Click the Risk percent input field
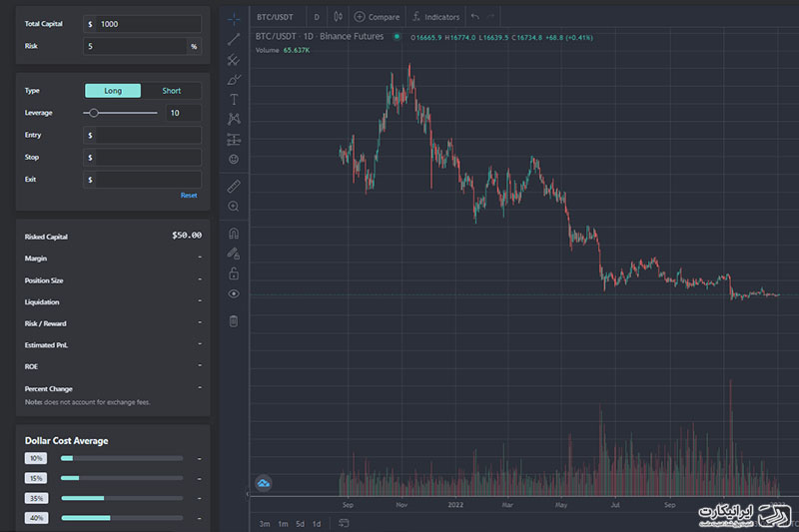799x532 pixels. 142,46
